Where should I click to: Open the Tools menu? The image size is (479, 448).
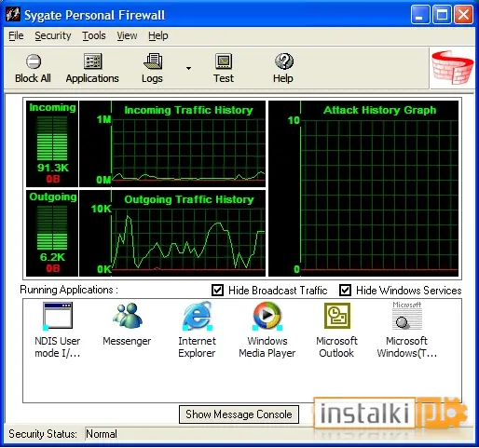94,35
